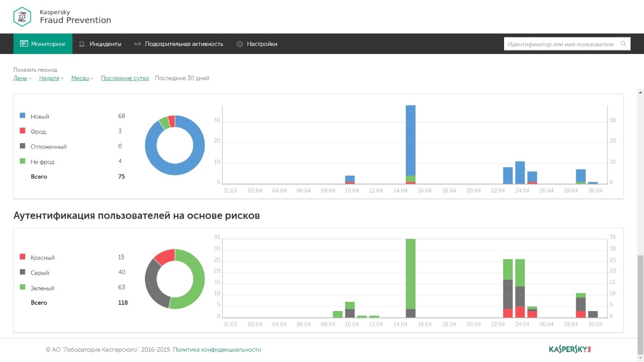The image size is (644, 362).
Task: Click the Отложенный legend label
Action: pos(49,147)
